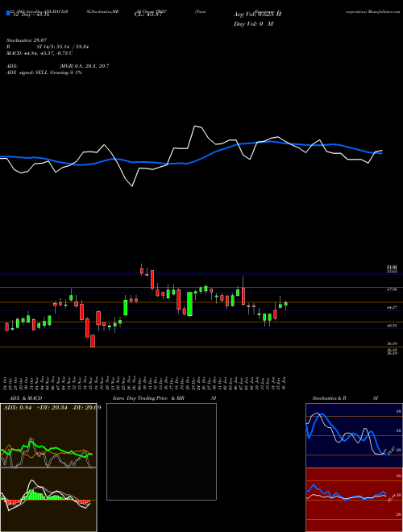
Task: Click the RSI 14/3 values line
Action: pos(48,47)
